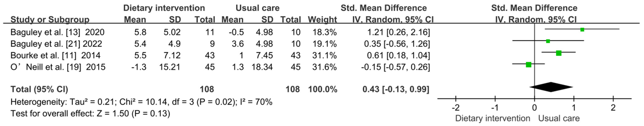Select the Study or Subgroup column header
The width and height of the screenshot is (644, 126).
click(x=50, y=20)
